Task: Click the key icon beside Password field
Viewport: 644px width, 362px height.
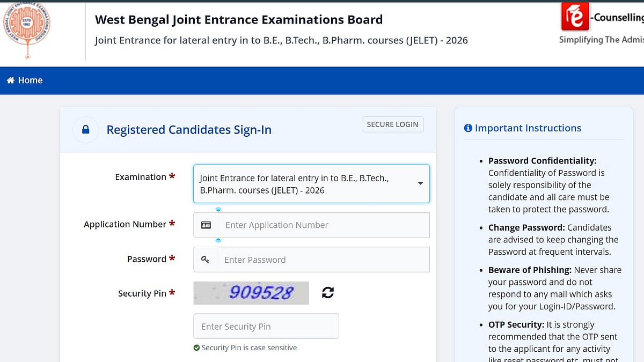Action: click(x=205, y=260)
